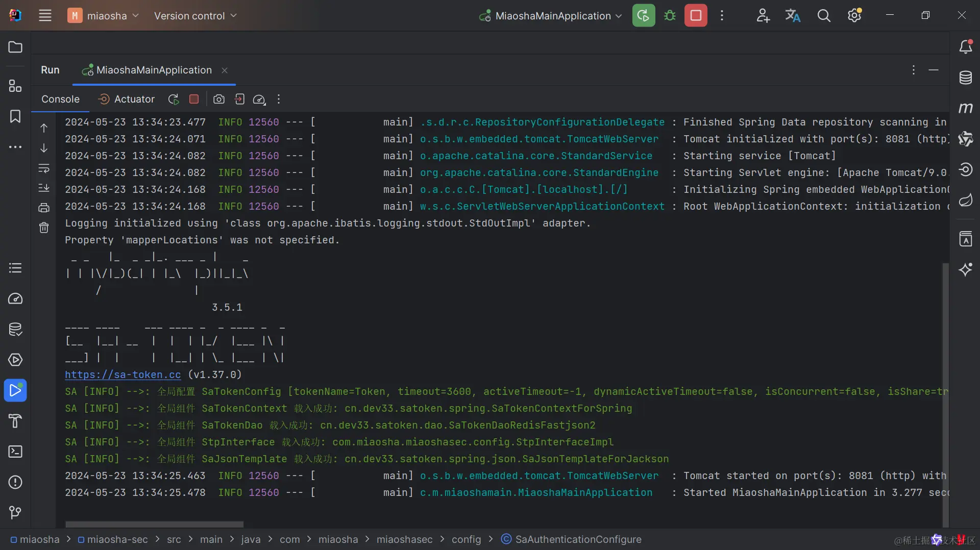980x550 pixels.
Task: Open the Structure tool window
Action: pyautogui.click(x=15, y=85)
